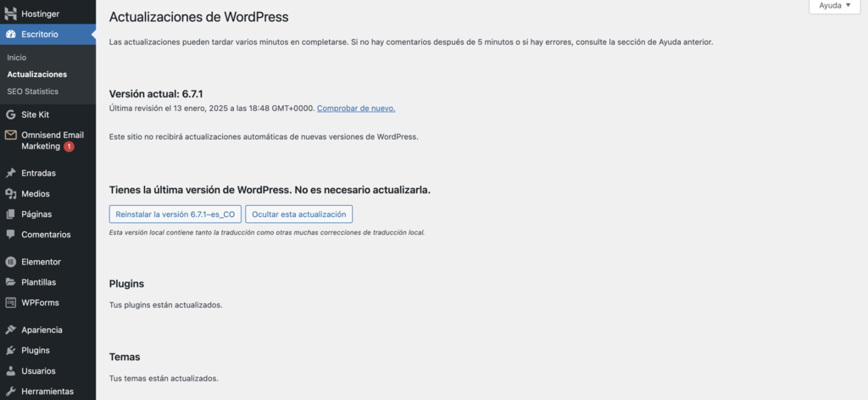Screen dimensions: 868x400
Task: Click the Omnisend envelope icon
Action: pyautogui.click(x=10, y=135)
